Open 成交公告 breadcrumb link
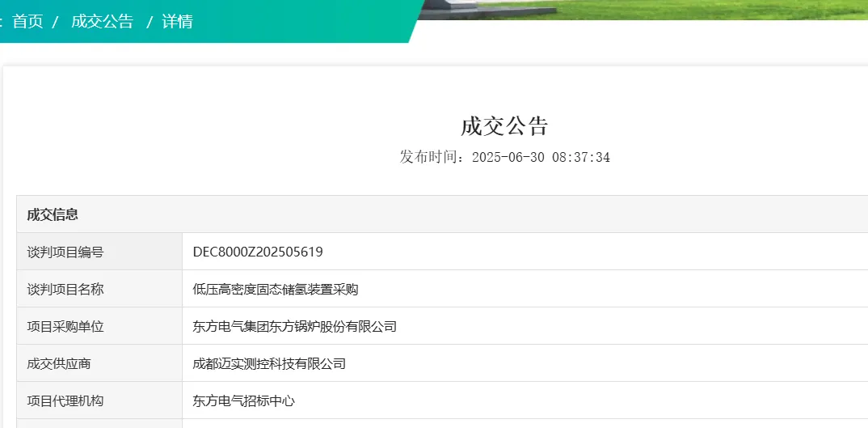 103,22
